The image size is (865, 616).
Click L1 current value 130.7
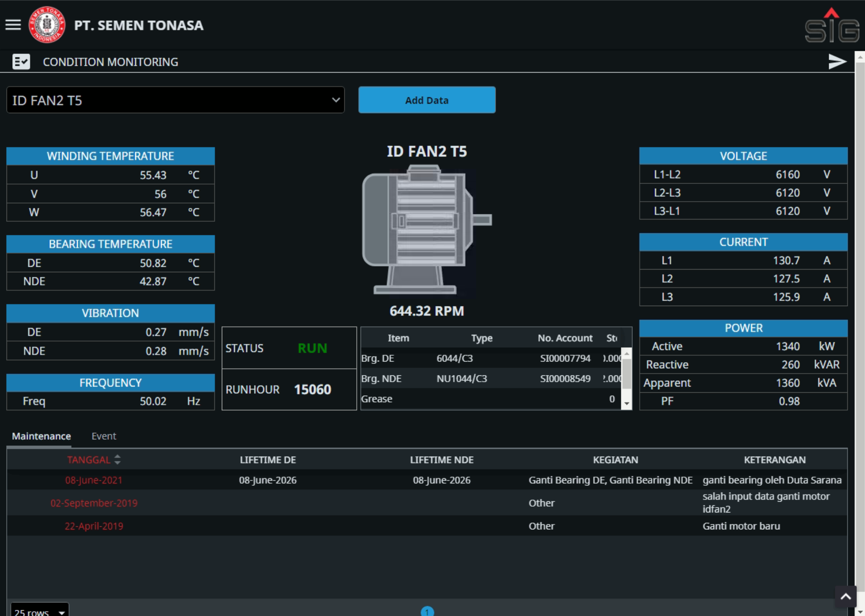point(786,260)
